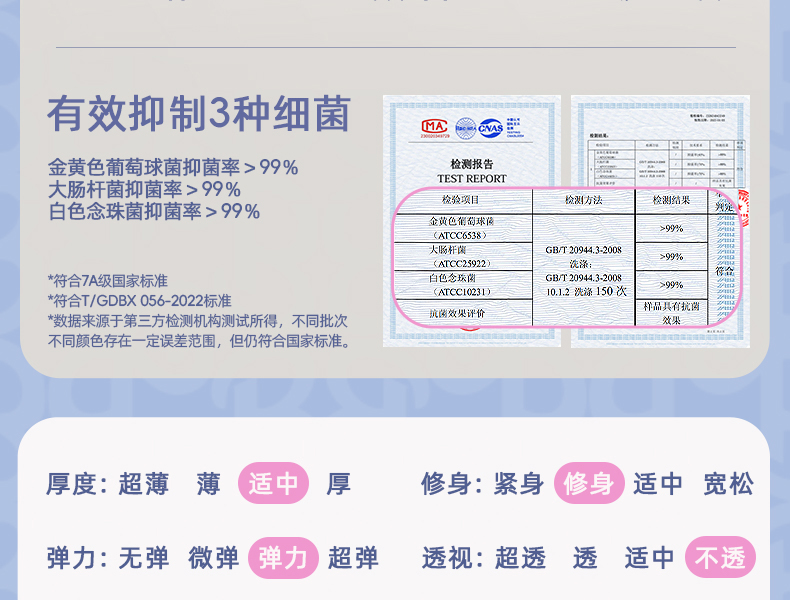
Task: Click the 弹力 row label
Action: (x=77, y=558)
